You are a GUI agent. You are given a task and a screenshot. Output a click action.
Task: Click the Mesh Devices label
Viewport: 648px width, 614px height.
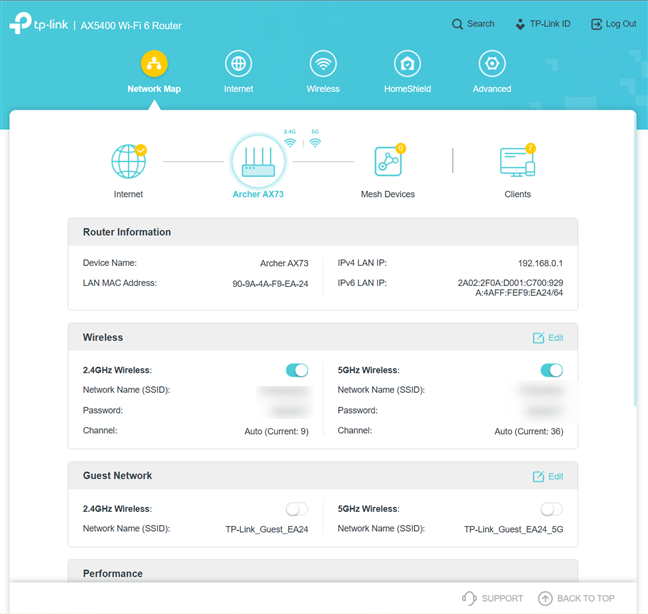(388, 194)
